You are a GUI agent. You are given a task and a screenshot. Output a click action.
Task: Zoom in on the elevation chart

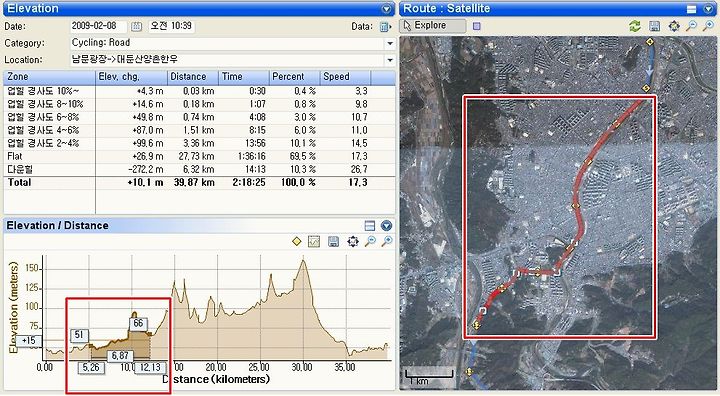click(387, 241)
